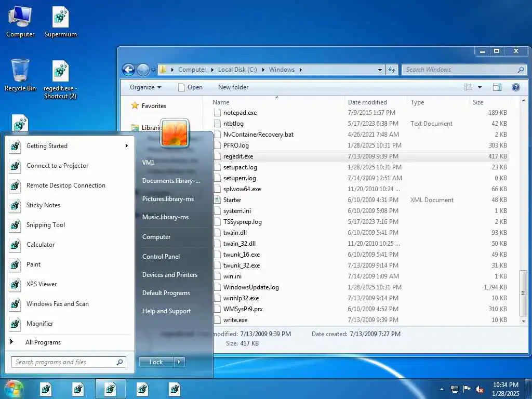Select regedit.exe - Shortcut (2) desktop icon

point(60,79)
